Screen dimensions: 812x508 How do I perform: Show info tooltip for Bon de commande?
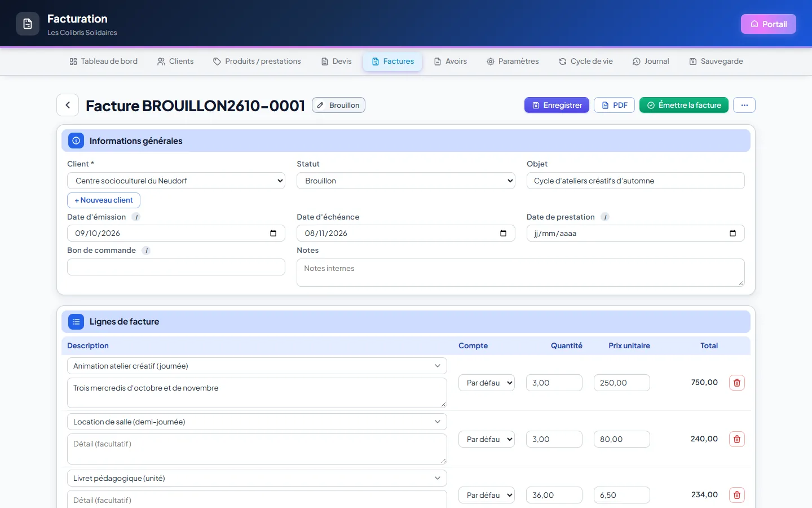(x=146, y=251)
